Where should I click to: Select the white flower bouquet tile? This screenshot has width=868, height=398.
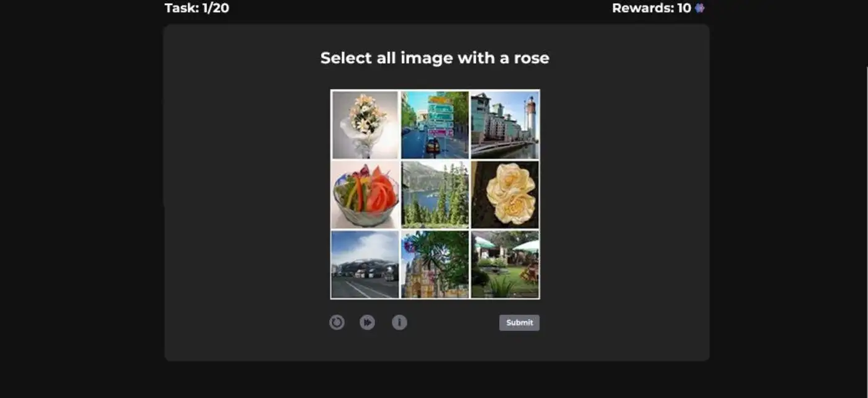365,125
